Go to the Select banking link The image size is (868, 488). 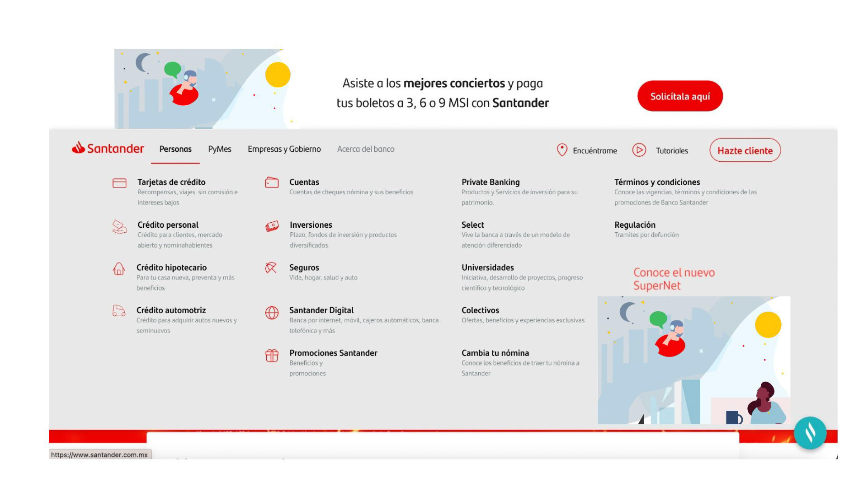click(473, 225)
